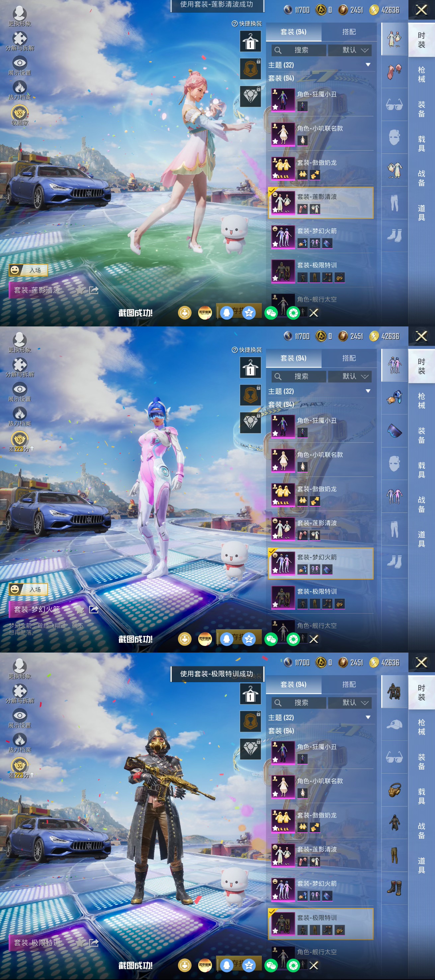Toggle 展示设置 eye in the 极限特训 screenshot

pyautogui.click(x=20, y=718)
